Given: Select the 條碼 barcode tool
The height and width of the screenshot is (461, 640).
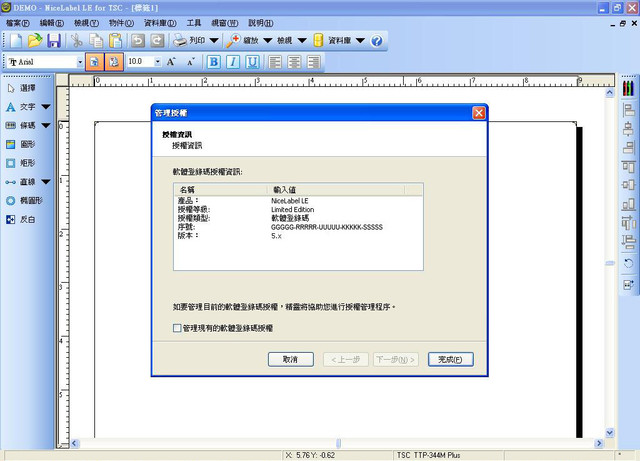Looking at the screenshot, I should tap(22, 125).
